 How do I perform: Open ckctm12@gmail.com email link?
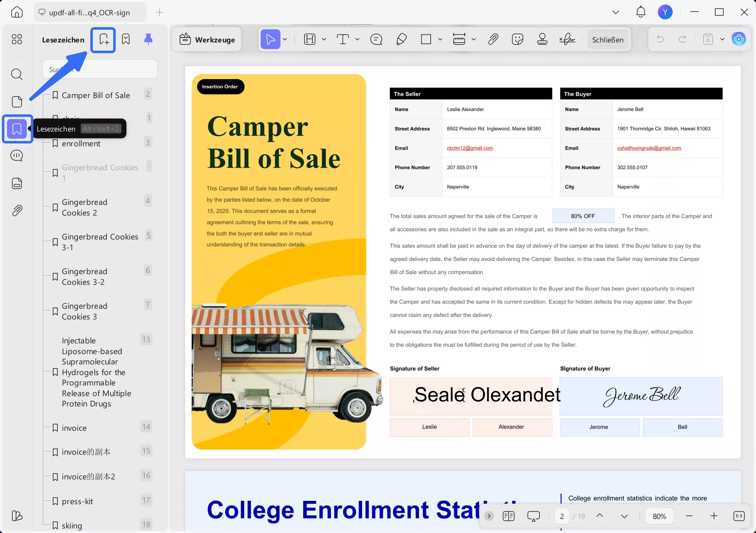tap(470, 148)
